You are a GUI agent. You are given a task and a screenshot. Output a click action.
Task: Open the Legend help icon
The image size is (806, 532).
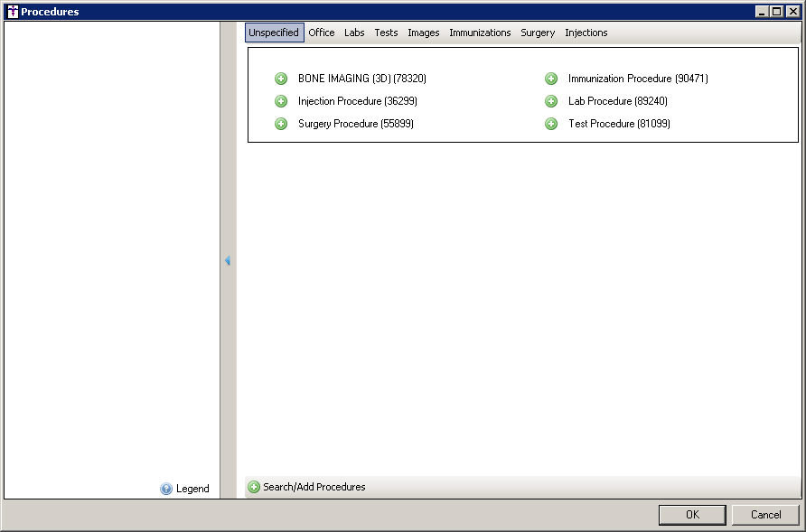click(166, 489)
